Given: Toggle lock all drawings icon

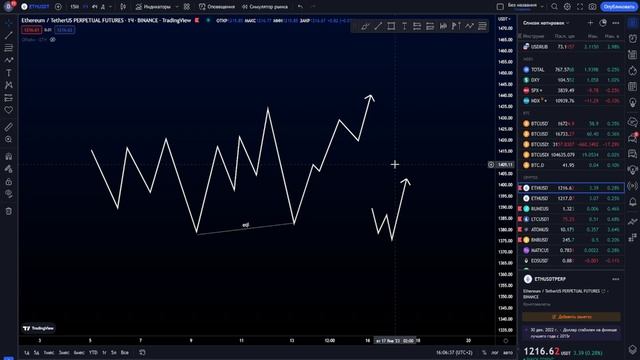Looking at the screenshot, I should 9,182.
